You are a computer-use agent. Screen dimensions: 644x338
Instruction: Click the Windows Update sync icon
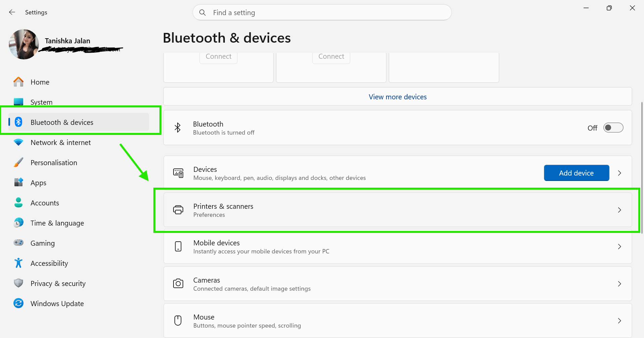[18, 303]
